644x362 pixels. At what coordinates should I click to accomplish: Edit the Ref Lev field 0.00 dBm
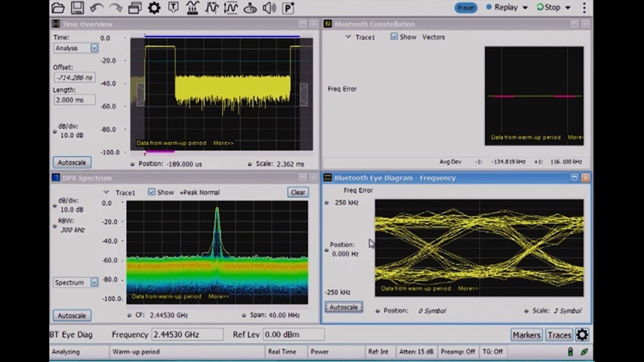tap(293, 334)
